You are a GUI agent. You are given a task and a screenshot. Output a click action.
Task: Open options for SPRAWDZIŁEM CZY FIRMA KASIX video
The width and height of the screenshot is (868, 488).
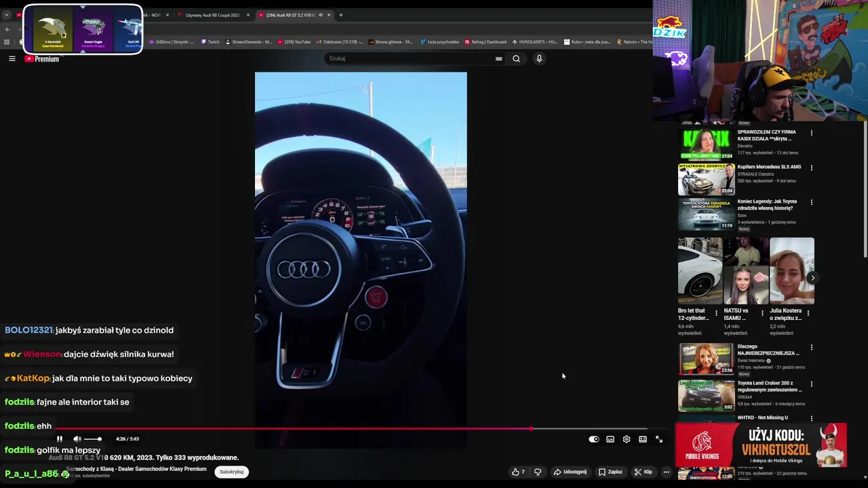coord(811,133)
